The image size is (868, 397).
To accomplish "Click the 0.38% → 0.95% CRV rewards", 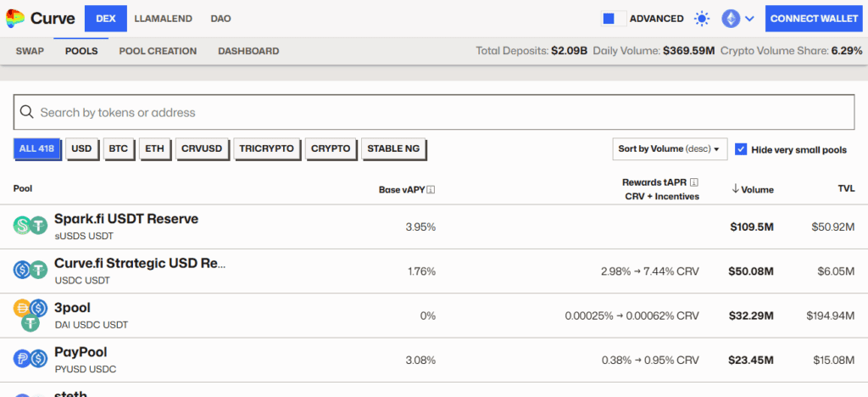I will click(x=650, y=360).
